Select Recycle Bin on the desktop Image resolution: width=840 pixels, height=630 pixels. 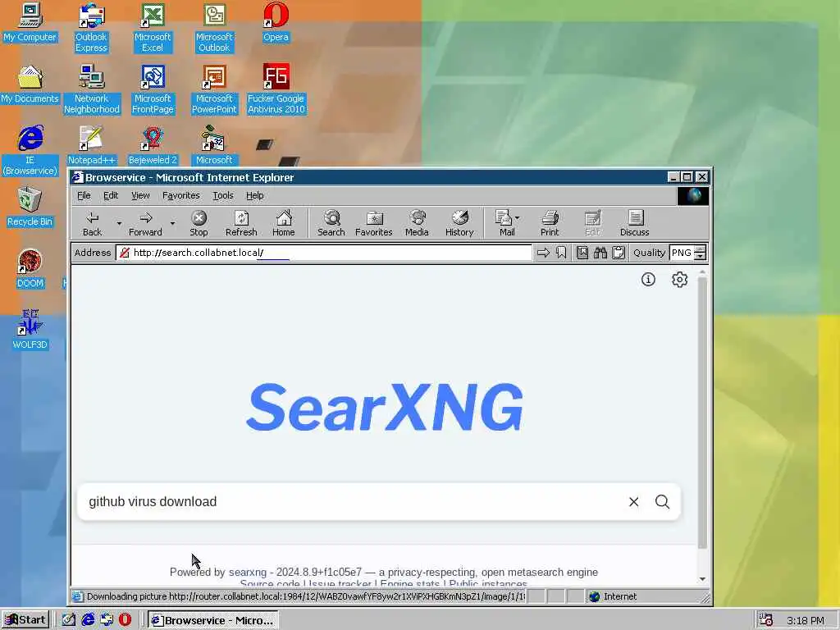point(30,208)
